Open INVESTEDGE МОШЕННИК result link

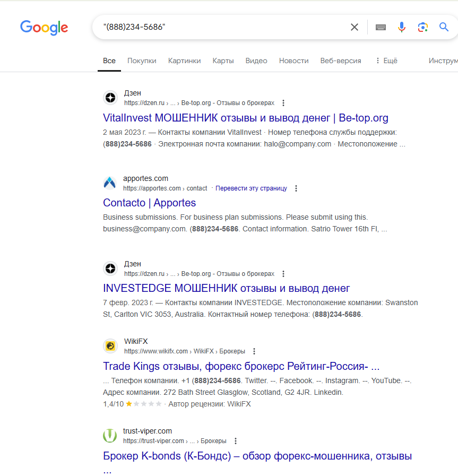pyautogui.click(x=227, y=288)
